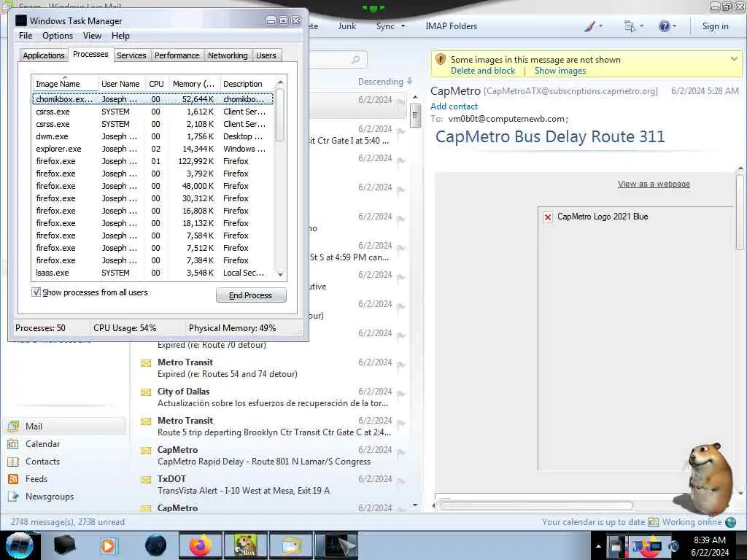Open the paintbrush colorizer toolbar icon
The width and height of the screenshot is (747, 560).
tap(589, 26)
